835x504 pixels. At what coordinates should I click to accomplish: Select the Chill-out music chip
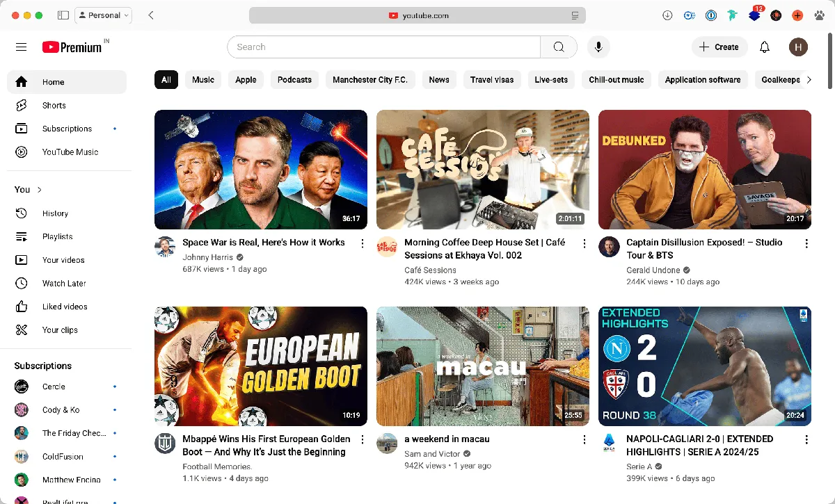(x=617, y=80)
